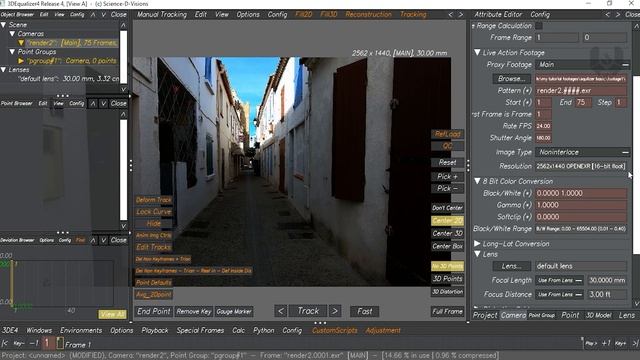Click Deviation Browser down arrow button
This screenshot has height=360, width=640.
click(x=104, y=240)
